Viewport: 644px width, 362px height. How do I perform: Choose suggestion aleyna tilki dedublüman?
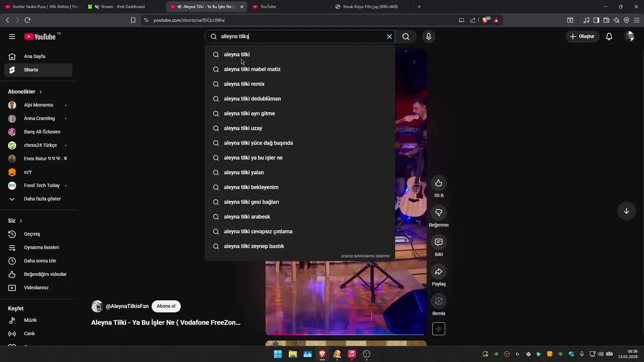(x=300, y=99)
